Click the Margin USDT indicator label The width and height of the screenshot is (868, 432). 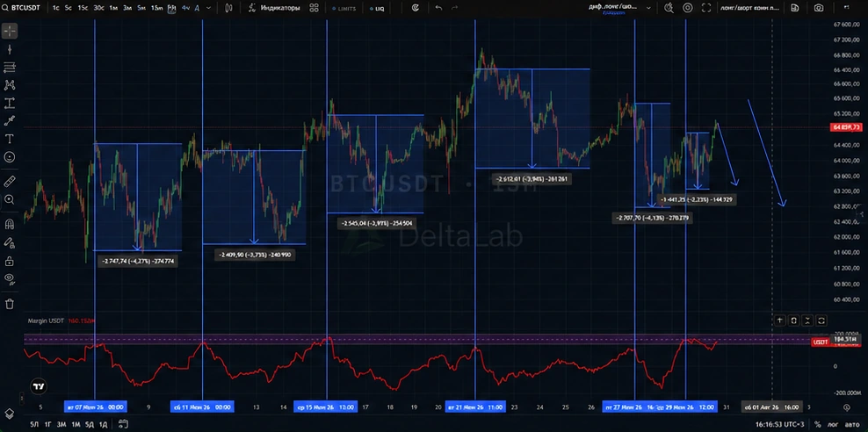46,320
